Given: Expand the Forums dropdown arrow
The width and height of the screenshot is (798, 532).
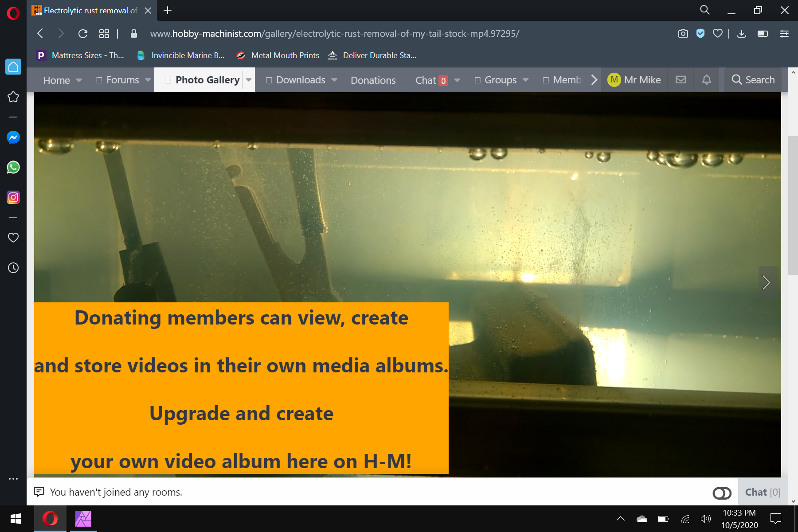Looking at the screenshot, I should click(x=148, y=80).
